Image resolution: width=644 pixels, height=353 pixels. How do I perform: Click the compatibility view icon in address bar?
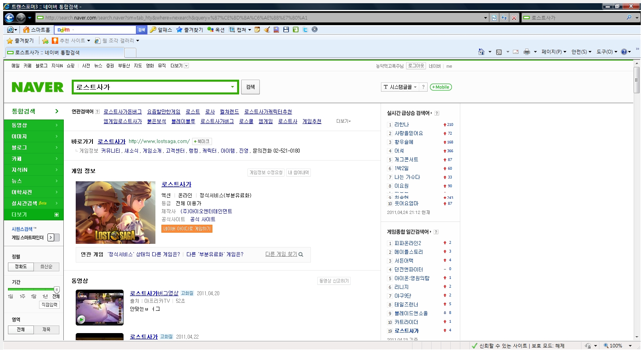[x=494, y=18]
